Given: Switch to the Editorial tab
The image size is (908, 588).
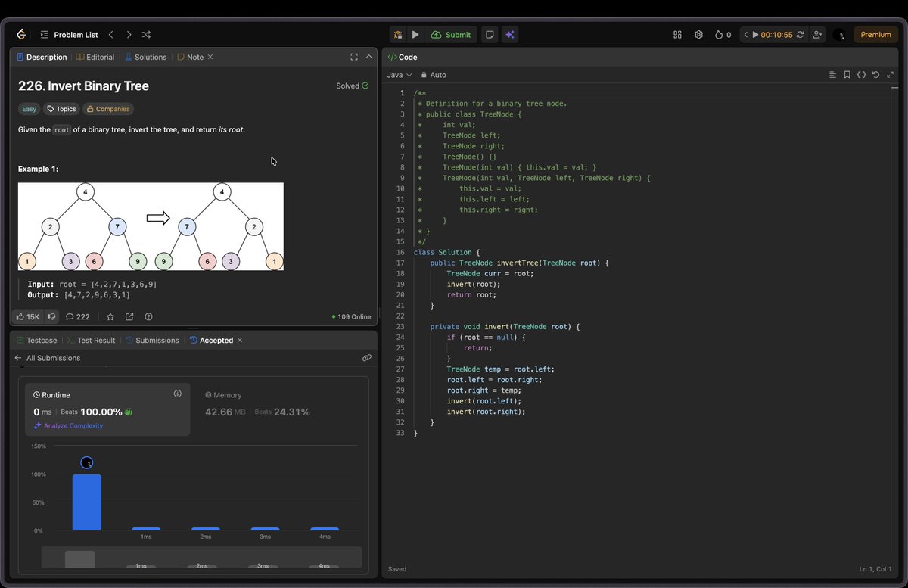Looking at the screenshot, I should [x=95, y=57].
